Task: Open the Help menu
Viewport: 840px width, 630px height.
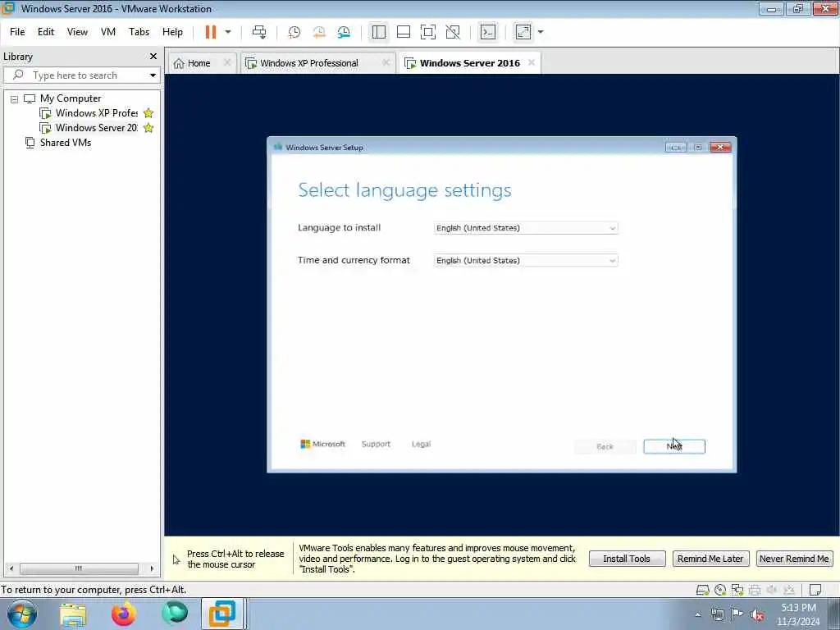Action: [172, 32]
